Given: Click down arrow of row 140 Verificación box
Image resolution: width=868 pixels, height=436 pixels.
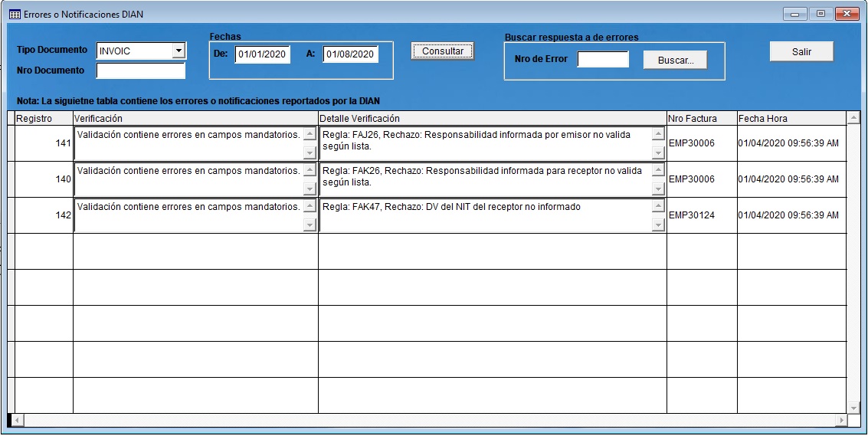Looking at the screenshot, I should click(x=310, y=189).
